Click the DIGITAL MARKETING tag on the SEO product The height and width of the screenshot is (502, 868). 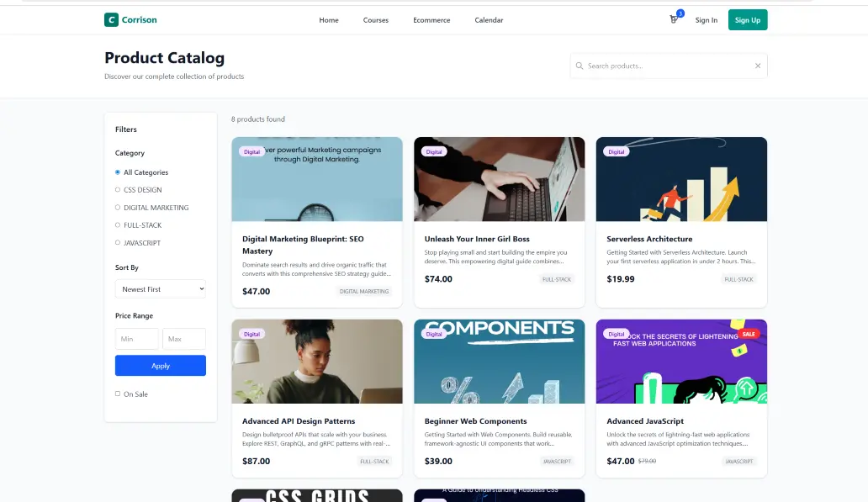364,291
